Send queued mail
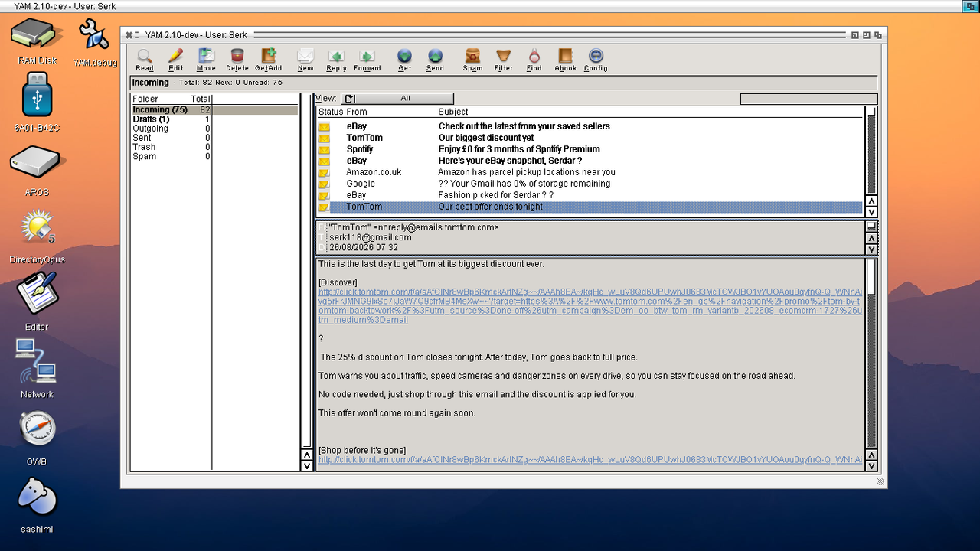 (435, 60)
